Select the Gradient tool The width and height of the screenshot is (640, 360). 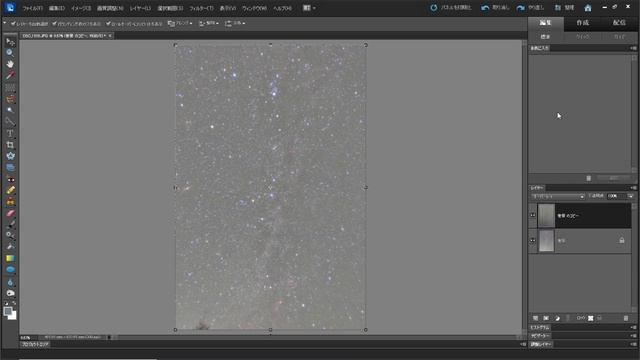10,258
